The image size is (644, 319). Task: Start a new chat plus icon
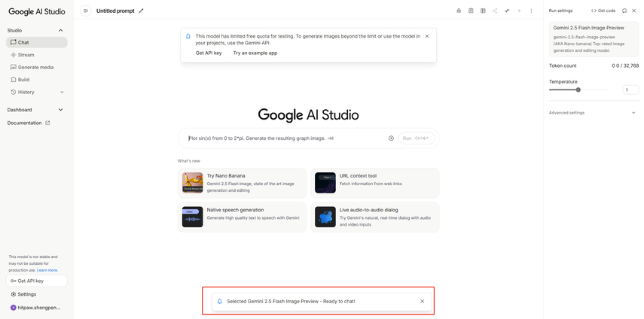tap(519, 11)
